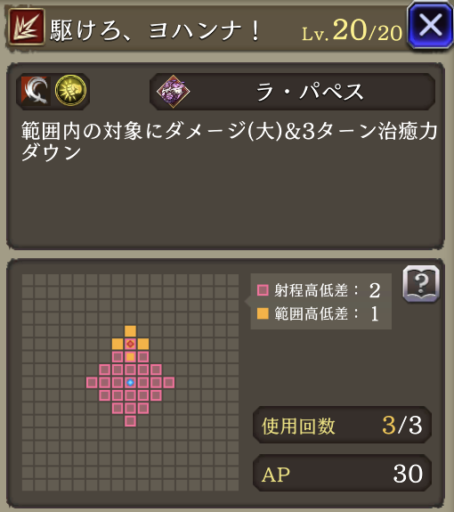Click the bottommost pink range tile on grid
454x512 pixels.
(130, 421)
